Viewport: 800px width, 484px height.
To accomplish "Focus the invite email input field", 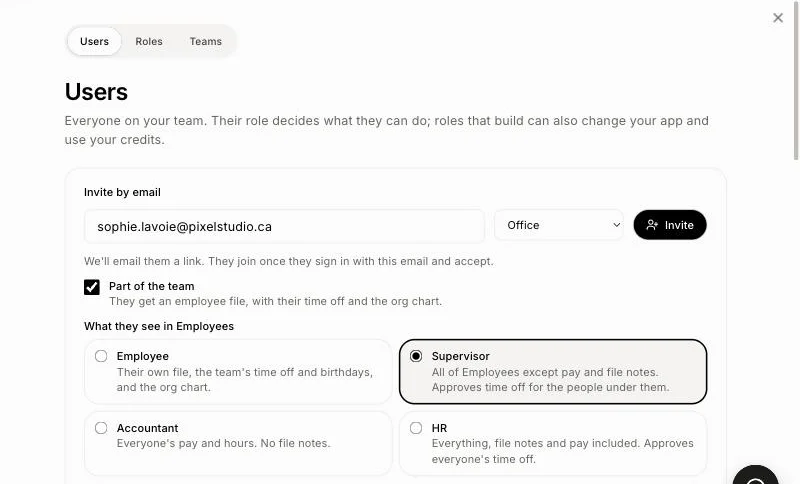I will click(284, 226).
